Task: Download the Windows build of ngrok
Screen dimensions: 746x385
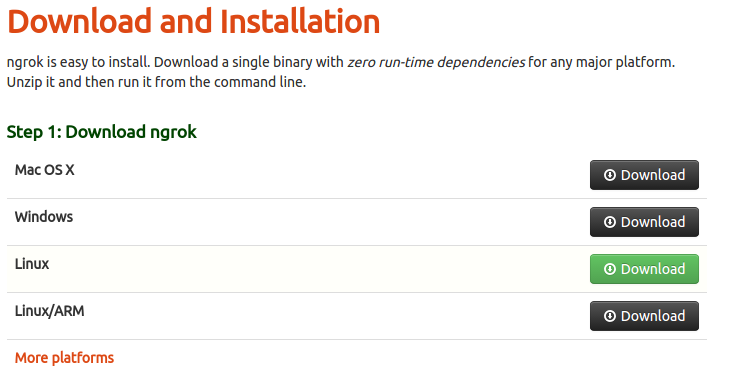Action: [644, 222]
